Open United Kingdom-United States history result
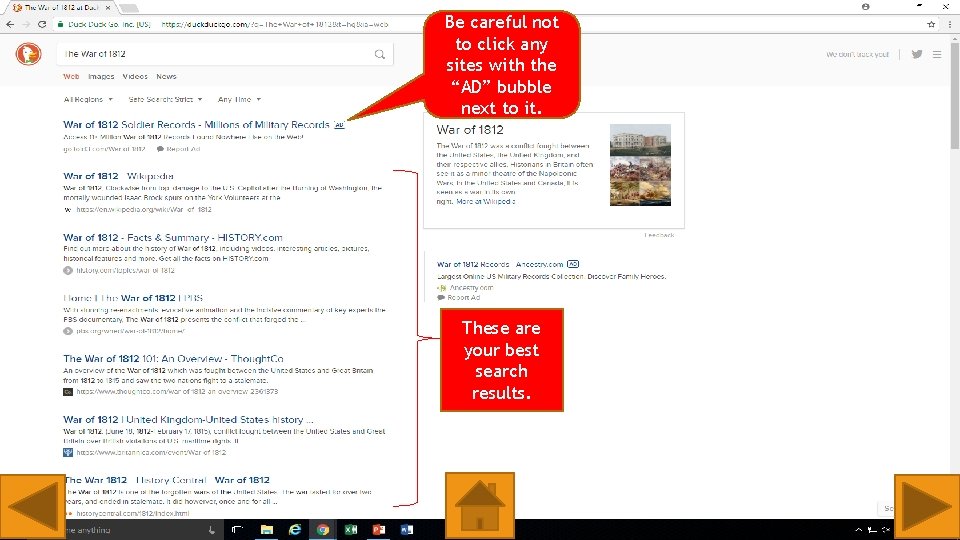 coord(188,420)
